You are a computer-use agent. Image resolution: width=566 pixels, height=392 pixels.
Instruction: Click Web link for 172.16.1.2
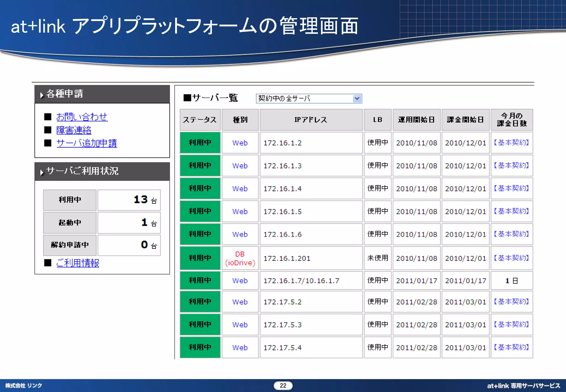tap(240, 143)
